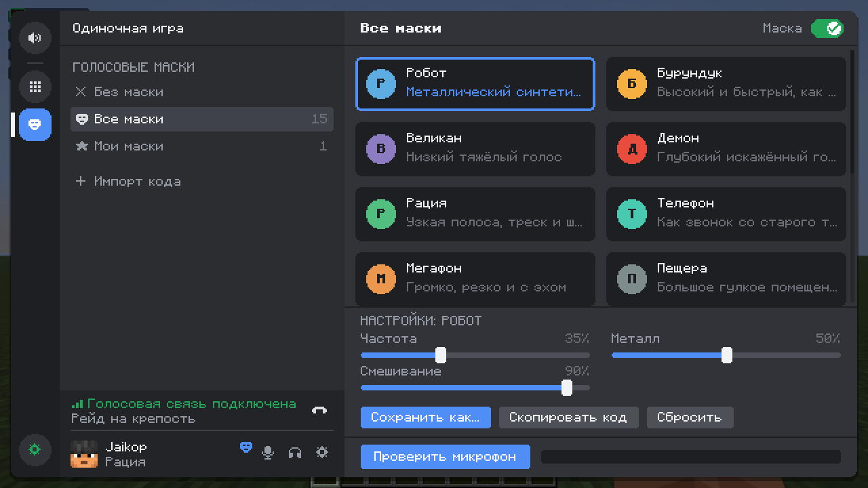Open the grid icon in left sidebar

point(35,87)
